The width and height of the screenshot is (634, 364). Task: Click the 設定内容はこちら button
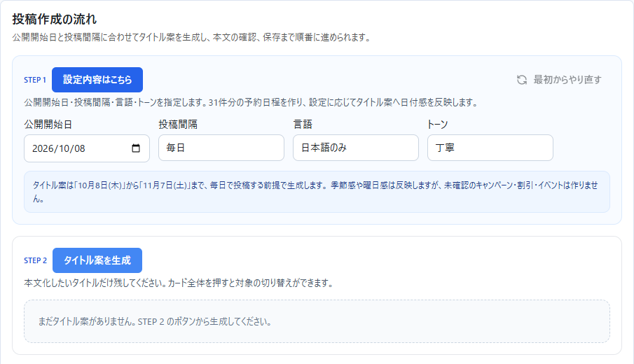tap(97, 80)
